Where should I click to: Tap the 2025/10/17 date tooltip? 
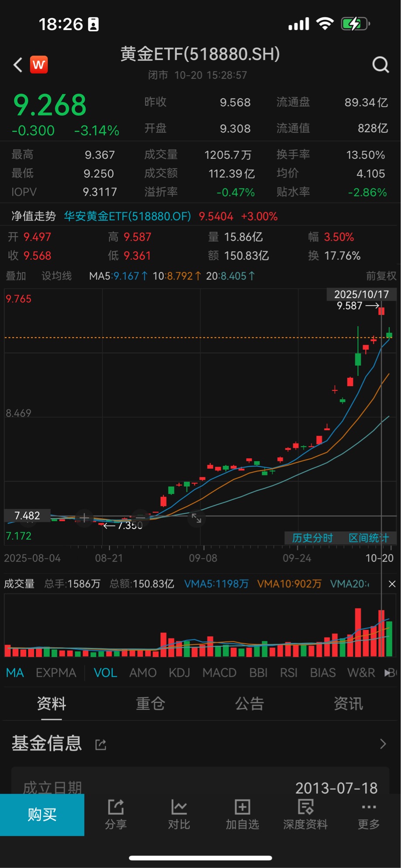click(361, 294)
